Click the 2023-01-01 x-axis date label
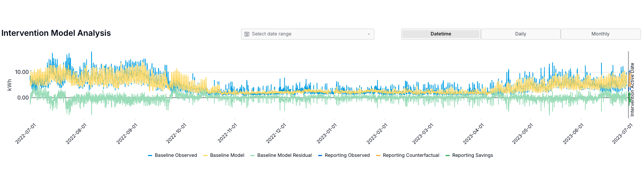The height and width of the screenshot is (187, 644). (x=327, y=133)
